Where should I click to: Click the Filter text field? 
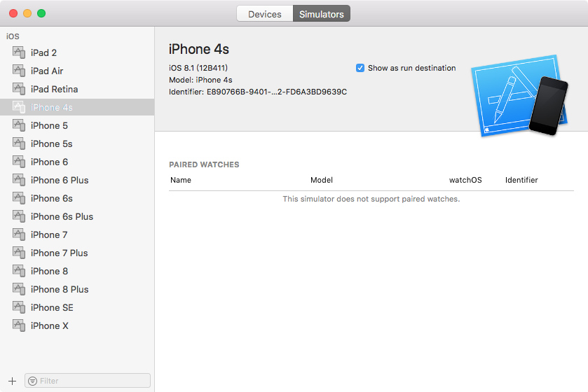click(88, 381)
